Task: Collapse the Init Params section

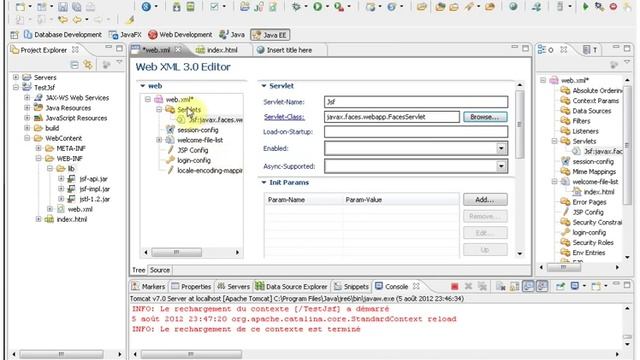Action: 264,182
